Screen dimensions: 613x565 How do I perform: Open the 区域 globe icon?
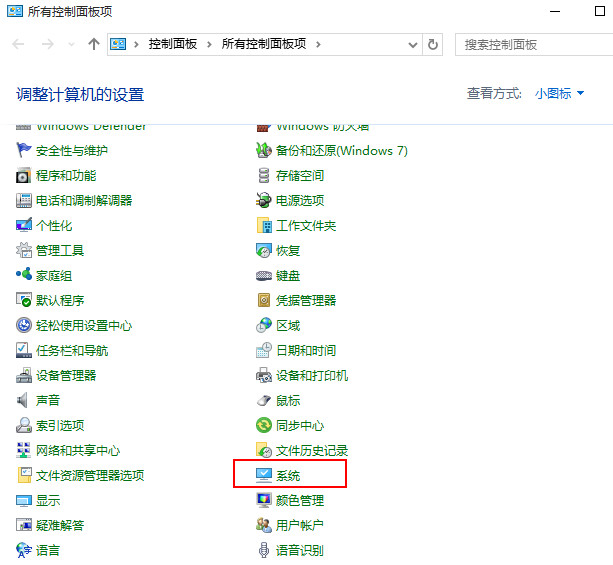263,325
